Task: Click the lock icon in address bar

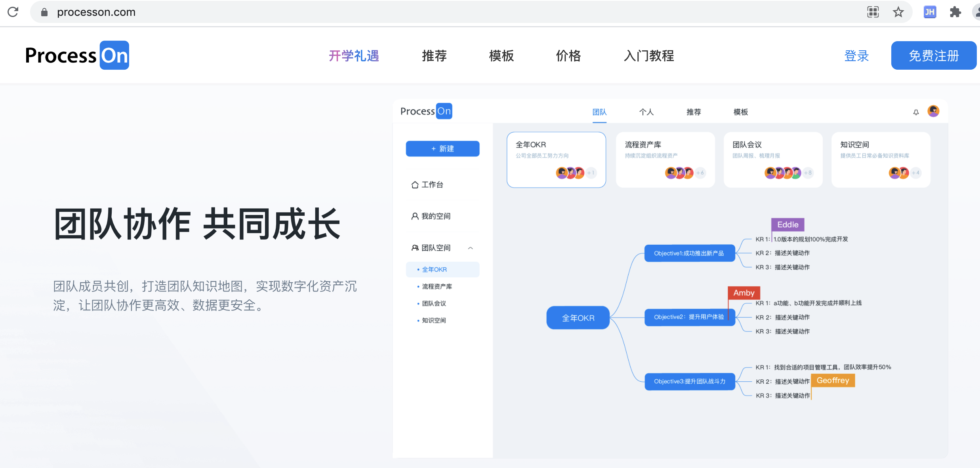Action: (x=44, y=12)
